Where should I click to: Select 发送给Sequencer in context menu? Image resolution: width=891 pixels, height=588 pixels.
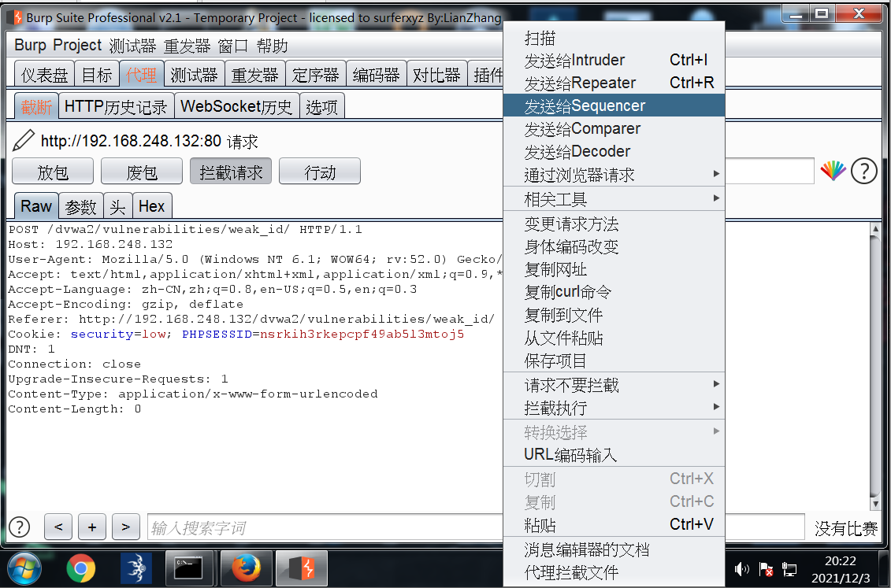(614, 105)
